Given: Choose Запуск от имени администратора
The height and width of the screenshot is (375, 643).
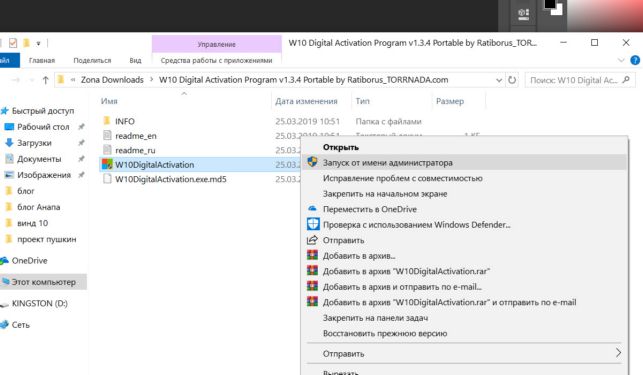Looking at the screenshot, I should coord(464,162).
